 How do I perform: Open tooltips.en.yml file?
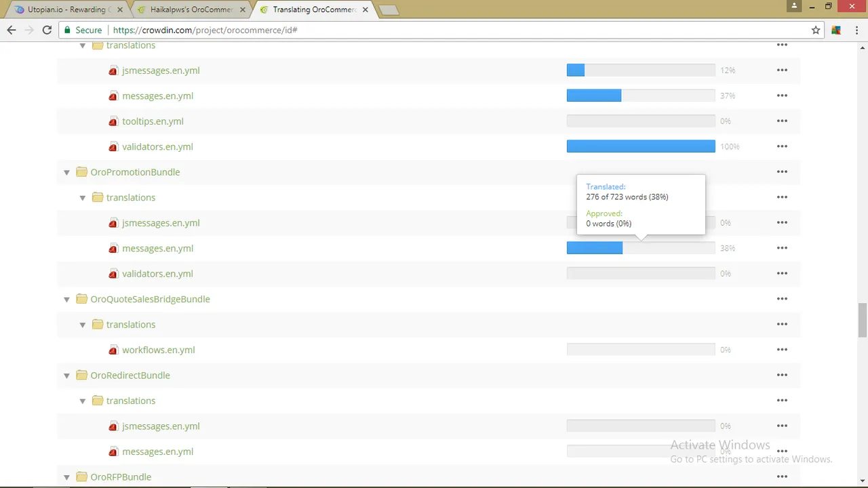pyautogui.click(x=153, y=121)
